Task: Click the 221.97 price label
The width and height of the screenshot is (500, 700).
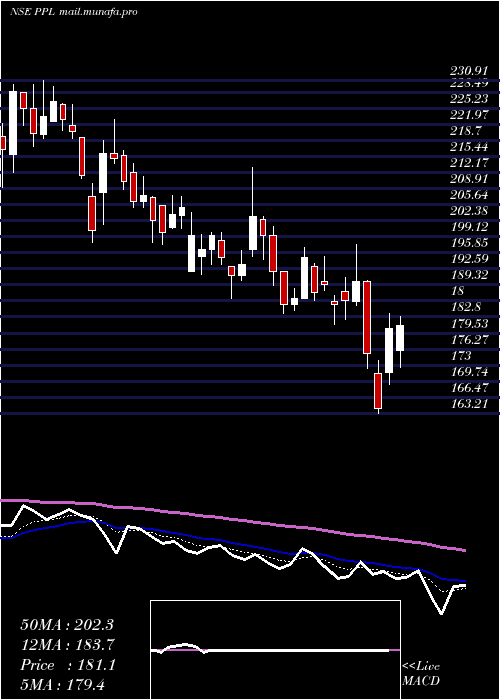Action: pos(469,115)
